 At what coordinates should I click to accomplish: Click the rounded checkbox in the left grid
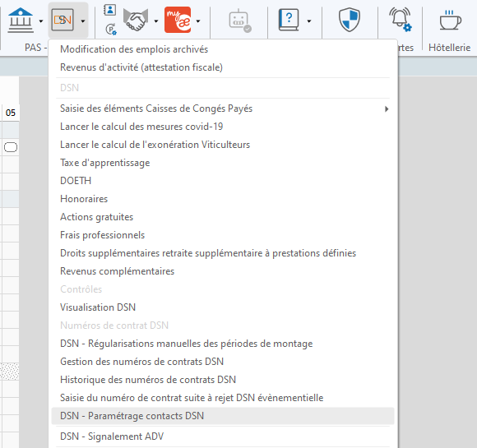[11, 147]
